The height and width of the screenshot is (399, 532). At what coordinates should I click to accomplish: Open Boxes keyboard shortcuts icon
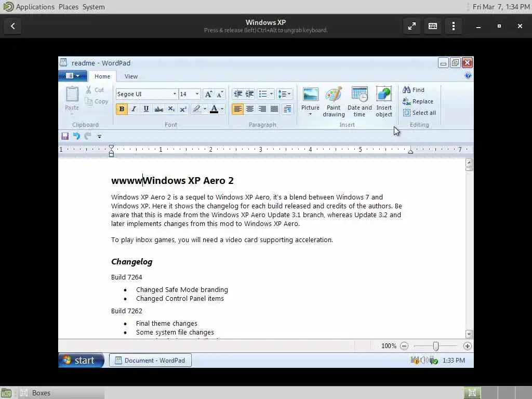click(x=433, y=26)
